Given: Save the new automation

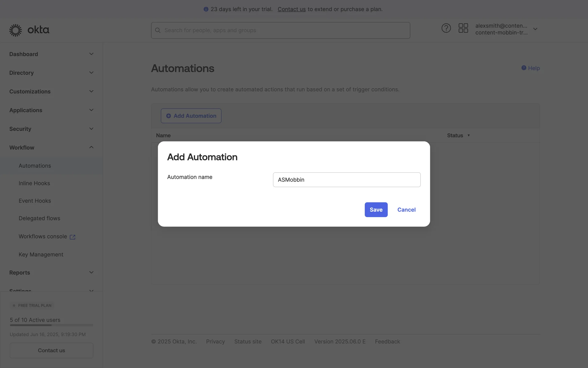Looking at the screenshot, I should pos(376,210).
